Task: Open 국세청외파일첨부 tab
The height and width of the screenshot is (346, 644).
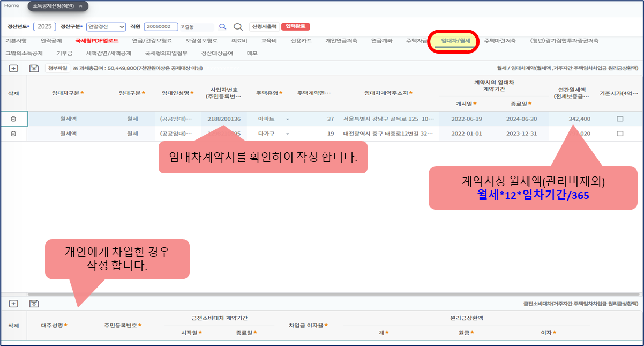Action: [x=166, y=53]
